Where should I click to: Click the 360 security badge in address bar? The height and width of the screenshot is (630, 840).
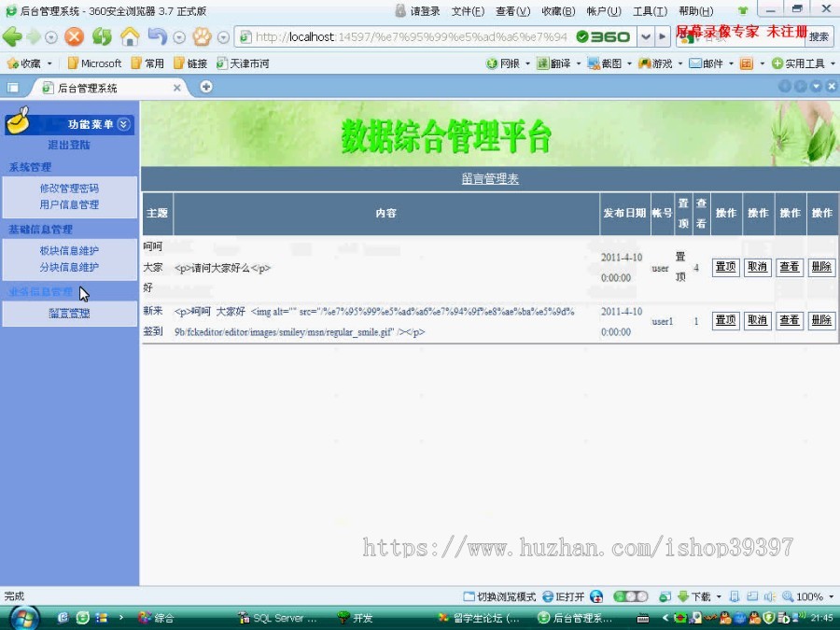603,36
